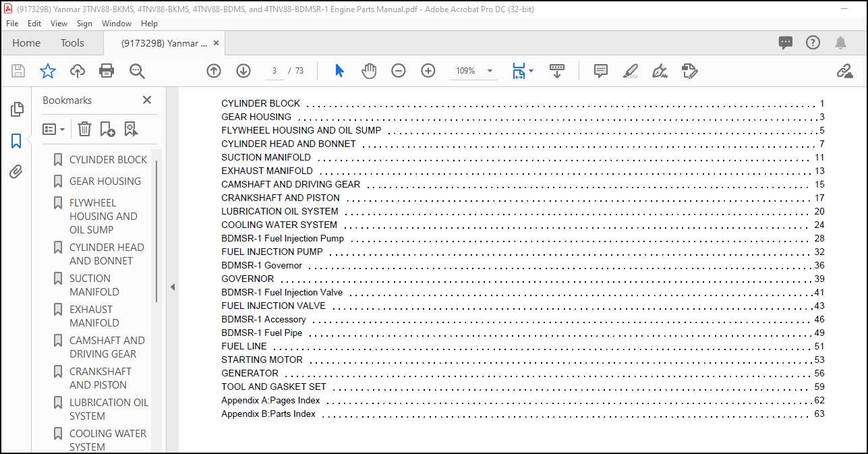Open the fit page options tool
Screen dimensions: 868x454
(522, 71)
